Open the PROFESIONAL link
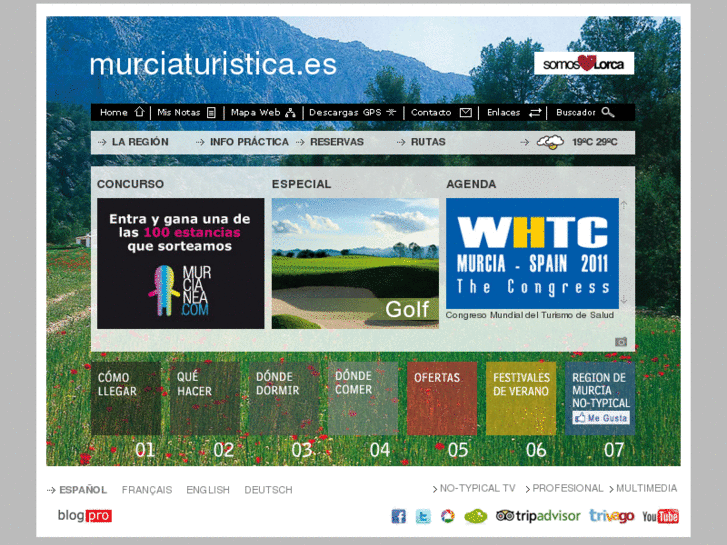Screen dimensions: 727x545 [x=568, y=488]
